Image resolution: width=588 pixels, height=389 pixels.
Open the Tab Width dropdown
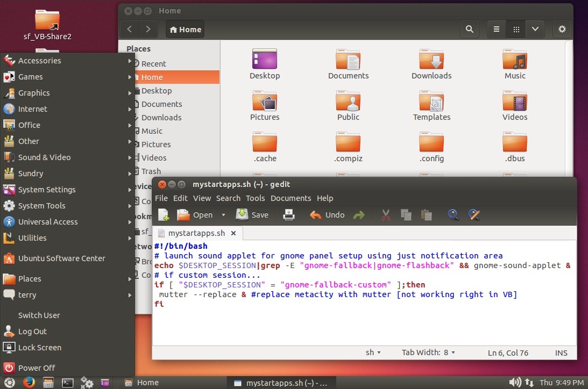(x=428, y=352)
